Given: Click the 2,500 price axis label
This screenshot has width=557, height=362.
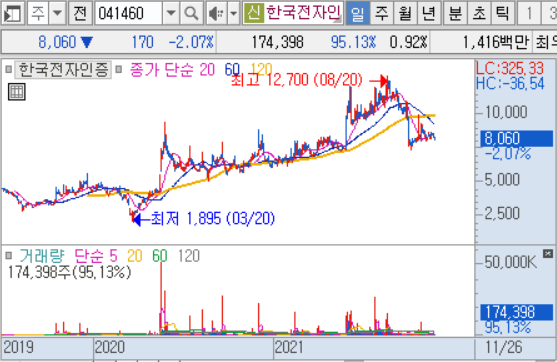Looking at the screenshot, I should click(x=502, y=213).
